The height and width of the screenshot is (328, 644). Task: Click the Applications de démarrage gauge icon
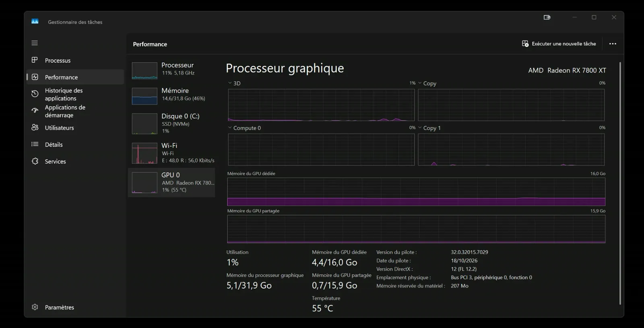click(35, 110)
